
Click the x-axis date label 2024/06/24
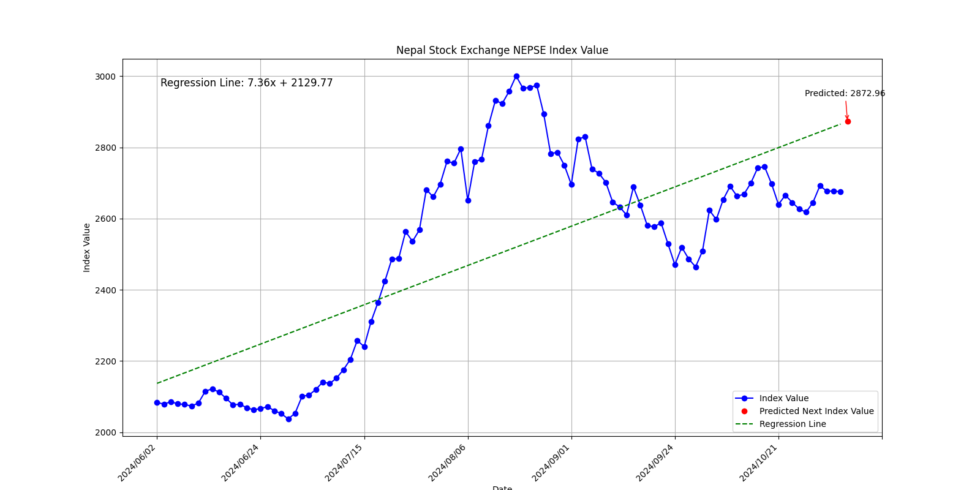pyautogui.click(x=241, y=462)
